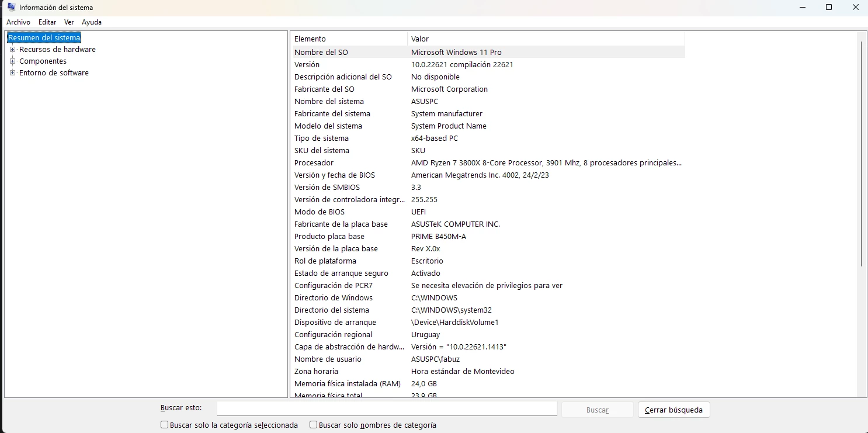Click the value ASUSTeK COMPUTER INC.

(x=456, y=224)
